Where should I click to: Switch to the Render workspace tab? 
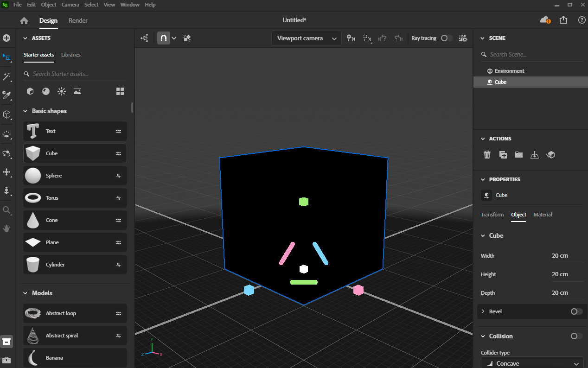77,20
